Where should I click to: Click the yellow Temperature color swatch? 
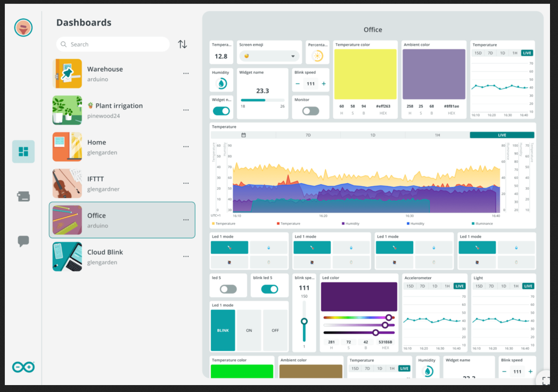[x=365, y=74]
